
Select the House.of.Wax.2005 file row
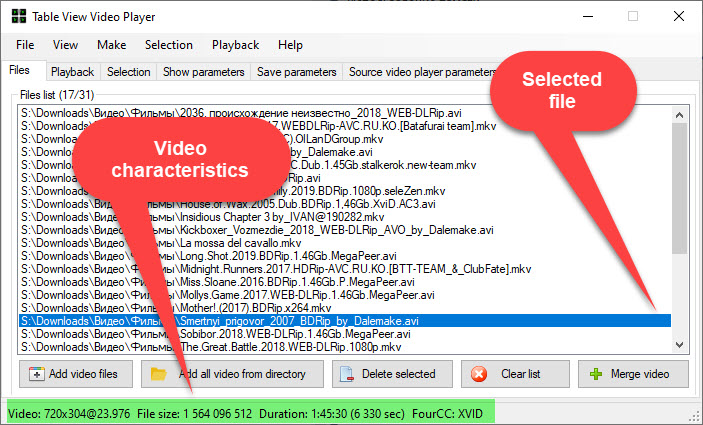[344, 204]
